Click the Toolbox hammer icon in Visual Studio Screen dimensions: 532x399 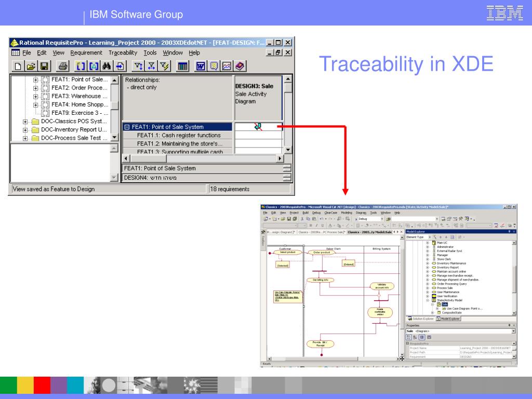(x=263, y=232)
